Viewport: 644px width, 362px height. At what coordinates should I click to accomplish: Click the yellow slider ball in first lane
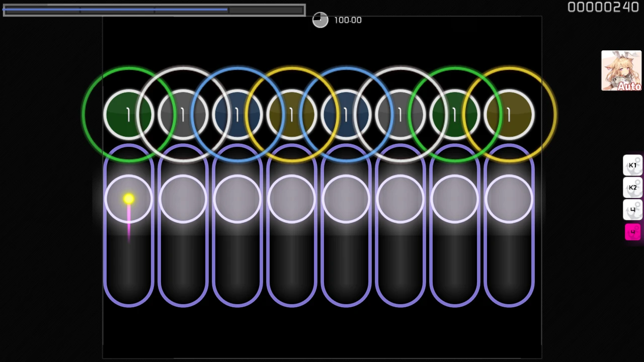[128, 199]
